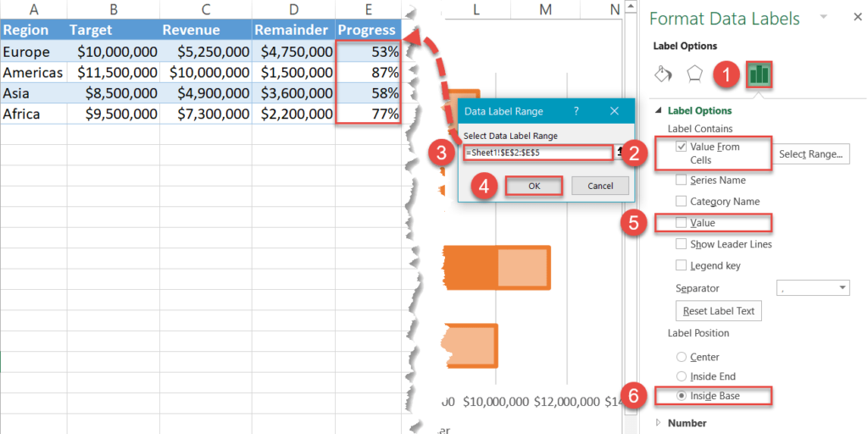Tick the Category Name checkbox
Image resolution: width=868 pixels, height=434 pixels.
(x=682, y=202)
